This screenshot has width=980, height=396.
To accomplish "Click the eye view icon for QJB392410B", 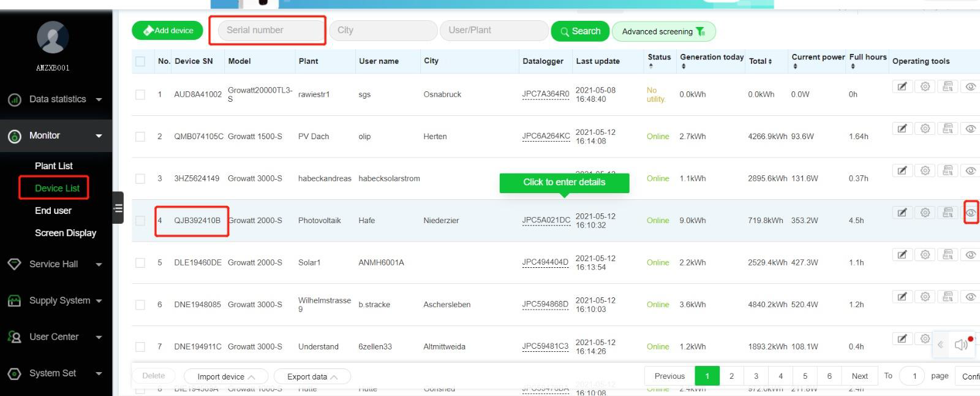I will (971, 213).
